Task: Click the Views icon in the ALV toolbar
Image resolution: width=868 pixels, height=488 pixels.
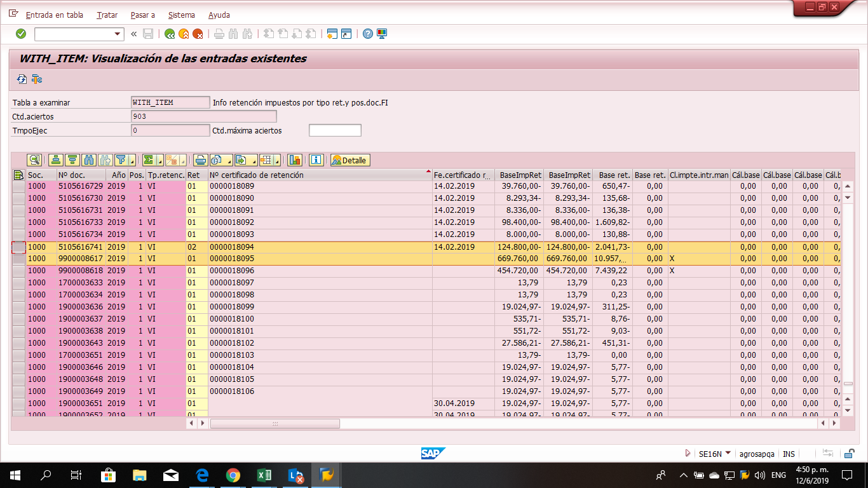Action: point(216,160)
